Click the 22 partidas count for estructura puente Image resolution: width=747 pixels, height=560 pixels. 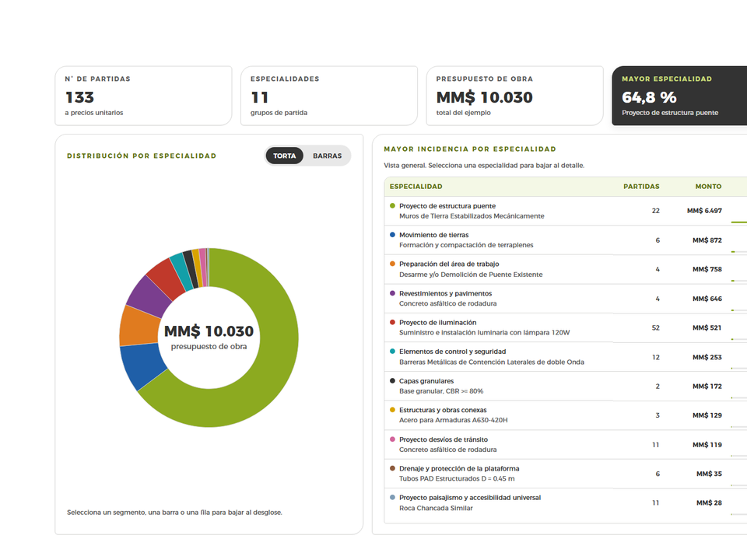coord(655,211)
